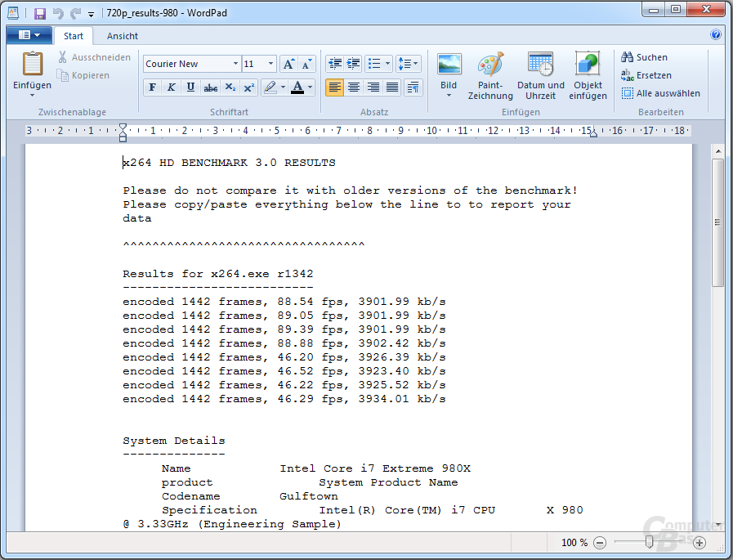
Task: Click the zoom out minus button
Action: click(600, 543)
